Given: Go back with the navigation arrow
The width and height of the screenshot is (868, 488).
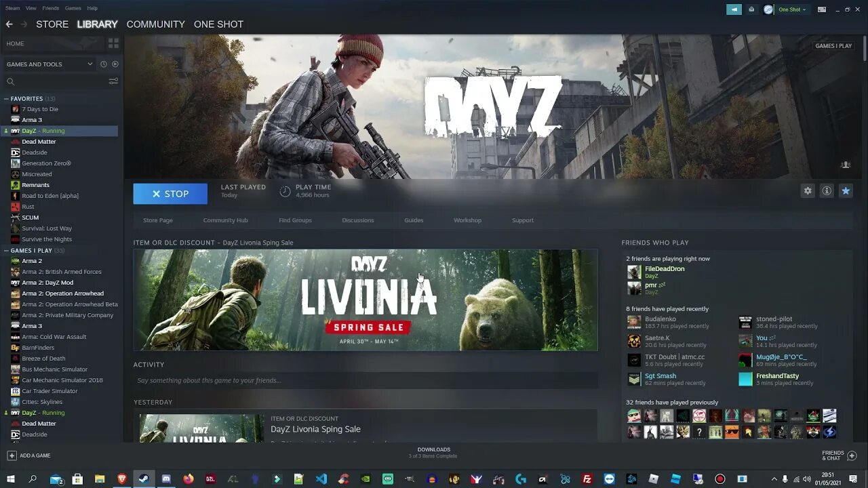Looking at the screenshot, I should [x=9, y=24].
